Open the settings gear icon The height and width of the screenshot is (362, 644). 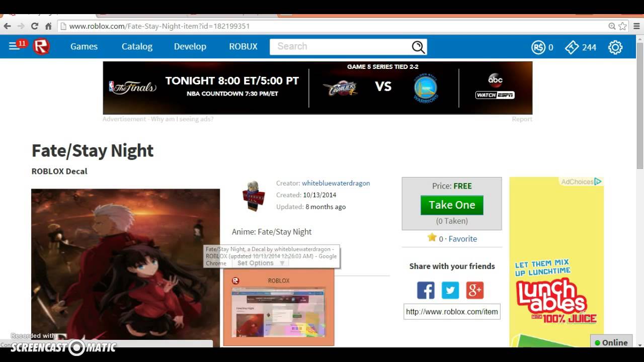pos(615,47)
